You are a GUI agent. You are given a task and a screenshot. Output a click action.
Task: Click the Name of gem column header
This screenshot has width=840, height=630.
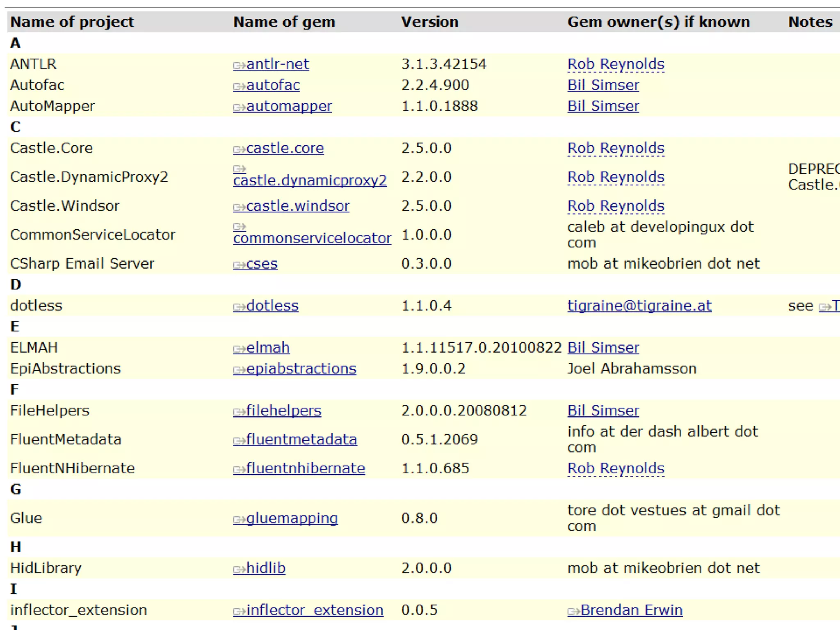click(284, 22)
